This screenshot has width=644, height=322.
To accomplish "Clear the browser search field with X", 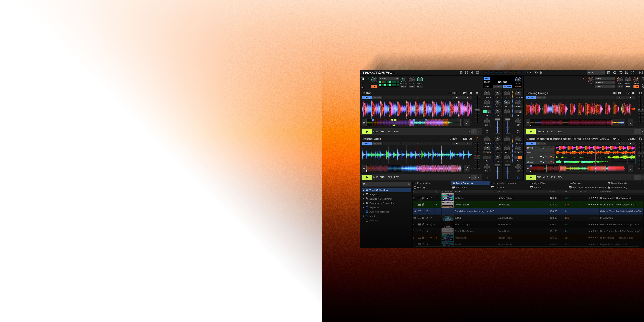I will tap(409, 184).
